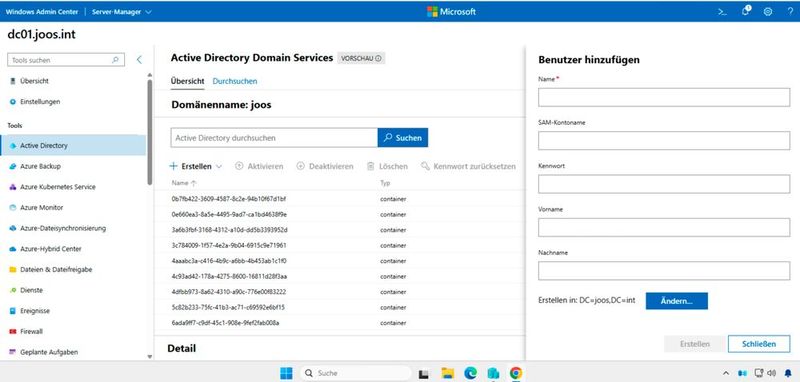Open Windows Start button on taskbar
The height and width of the screenshot is (382, 800).
coord(286,373)
